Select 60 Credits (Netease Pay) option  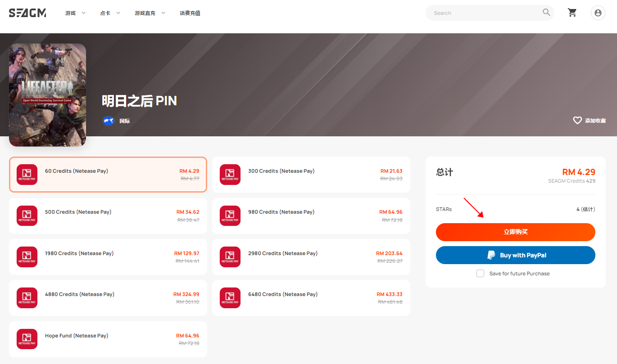tap(108, 175)
